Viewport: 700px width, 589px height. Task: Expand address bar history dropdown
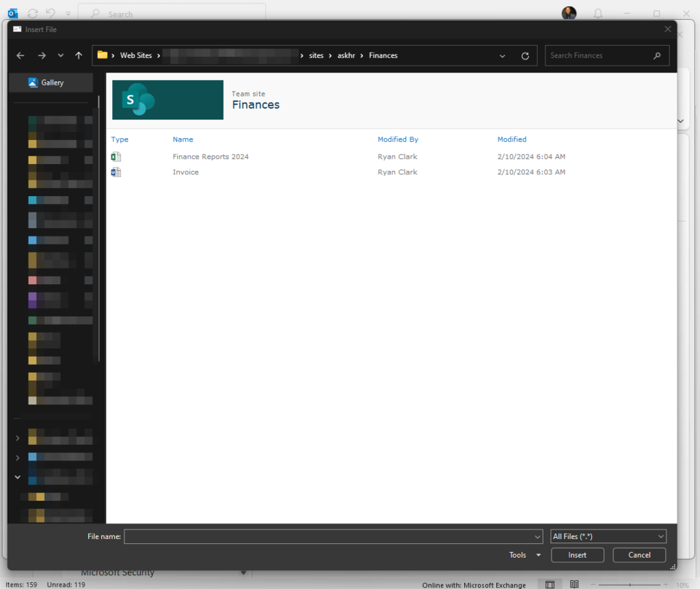click(x=502, y=56)
